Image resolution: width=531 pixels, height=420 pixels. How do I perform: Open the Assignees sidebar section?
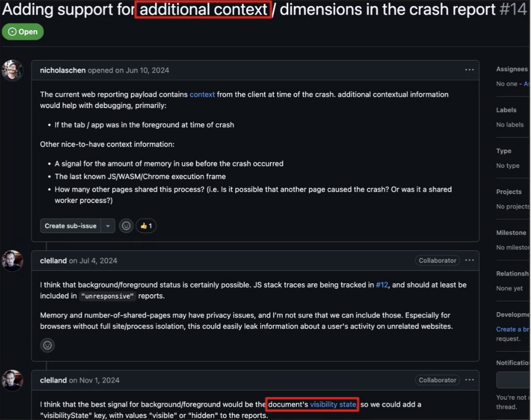512,69
